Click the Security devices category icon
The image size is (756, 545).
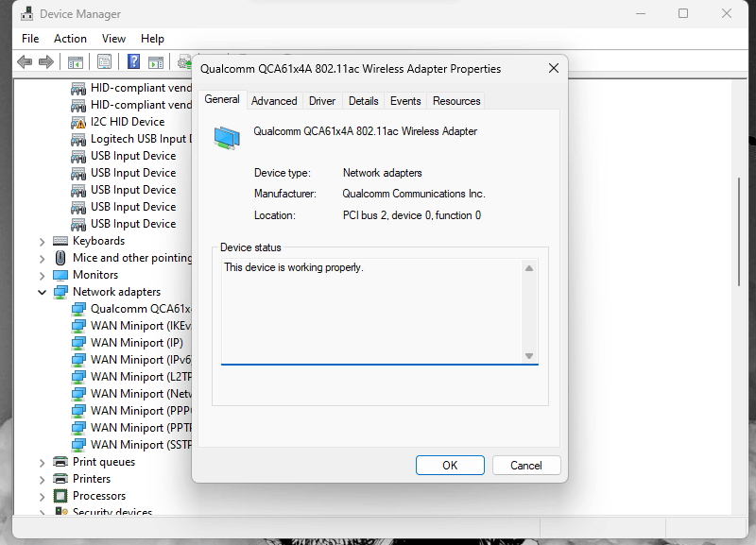(x=60, y=511)
